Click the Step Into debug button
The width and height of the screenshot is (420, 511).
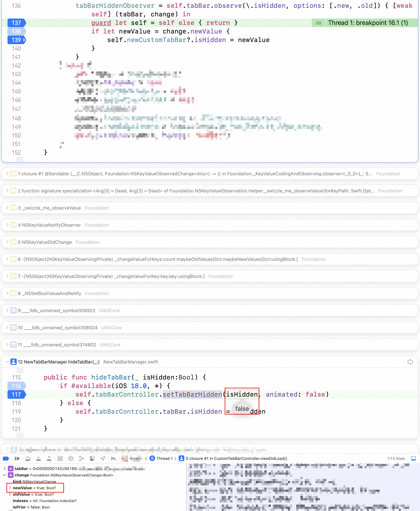[38, 458]
